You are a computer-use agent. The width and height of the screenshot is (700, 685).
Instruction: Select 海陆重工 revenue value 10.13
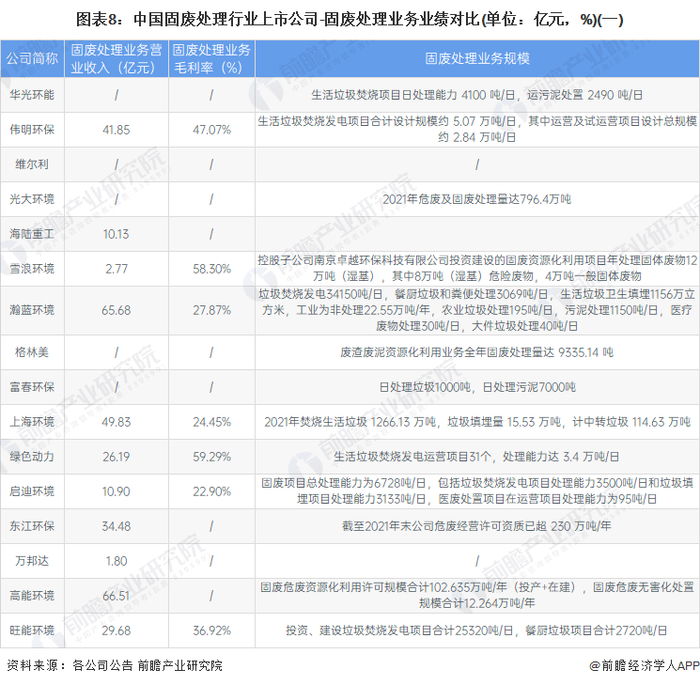[116, 234]
